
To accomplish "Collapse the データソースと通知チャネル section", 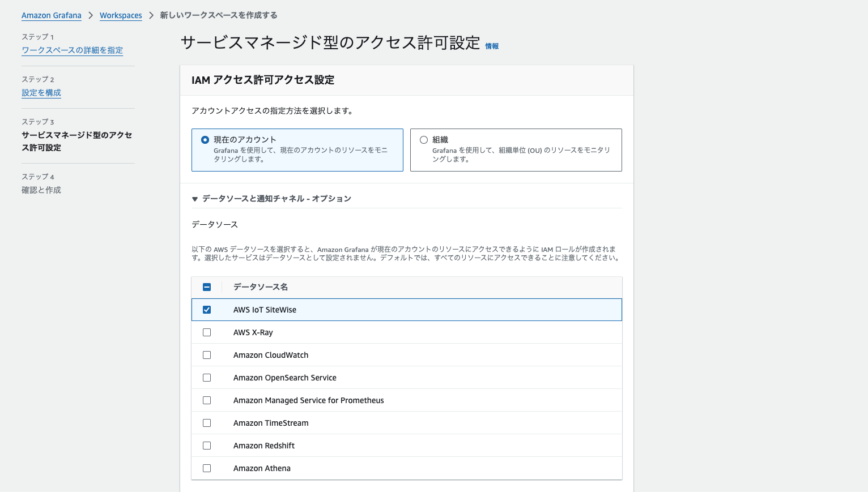I will [195, 199].
